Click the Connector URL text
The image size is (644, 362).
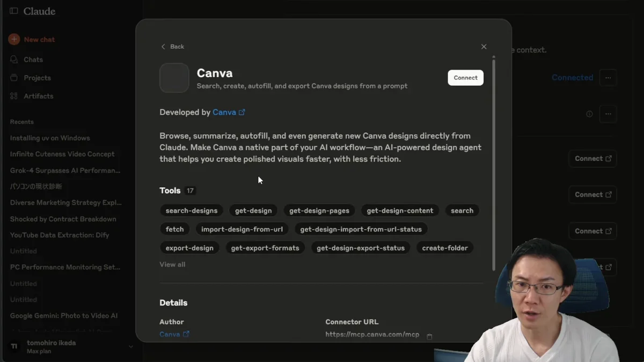[x=372, y=335]
